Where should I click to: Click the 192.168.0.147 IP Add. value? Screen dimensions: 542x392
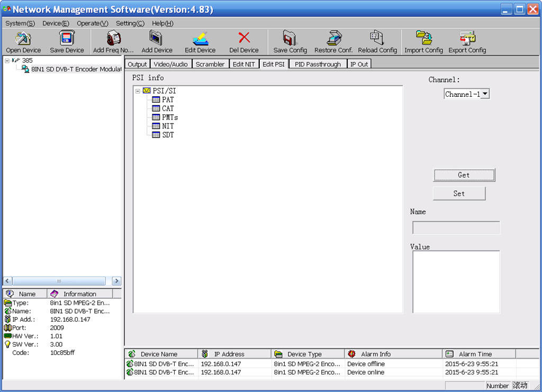(x=70, y=320)
